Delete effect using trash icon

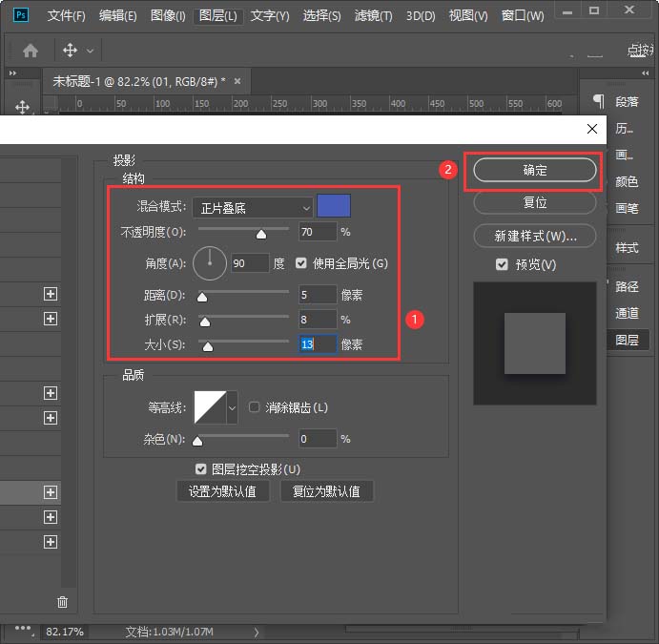tap(62, 602)
